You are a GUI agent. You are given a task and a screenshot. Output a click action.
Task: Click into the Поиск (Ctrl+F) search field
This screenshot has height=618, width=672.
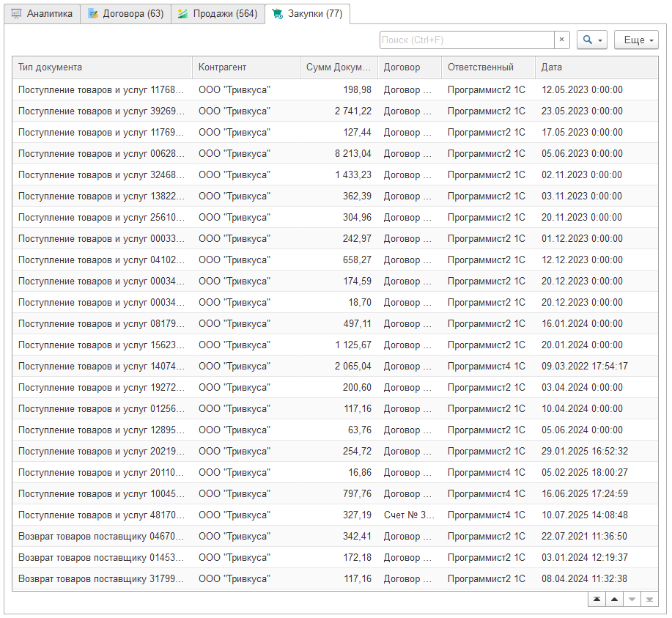tap(466, 40)
